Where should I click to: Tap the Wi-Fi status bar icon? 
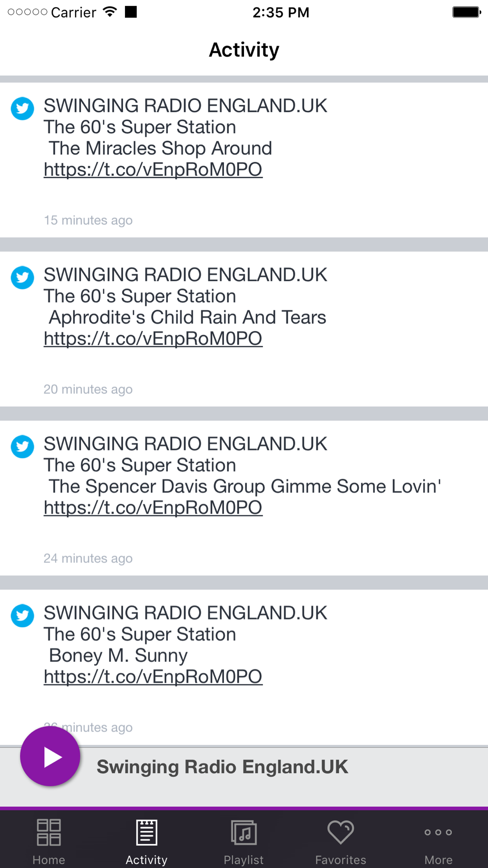[x=110, y=12]
